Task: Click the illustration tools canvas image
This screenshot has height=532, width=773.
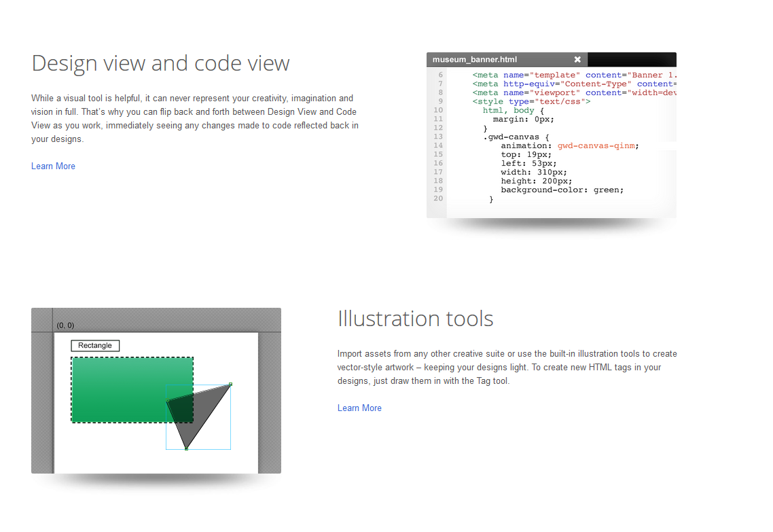Action: click(156, 391)
